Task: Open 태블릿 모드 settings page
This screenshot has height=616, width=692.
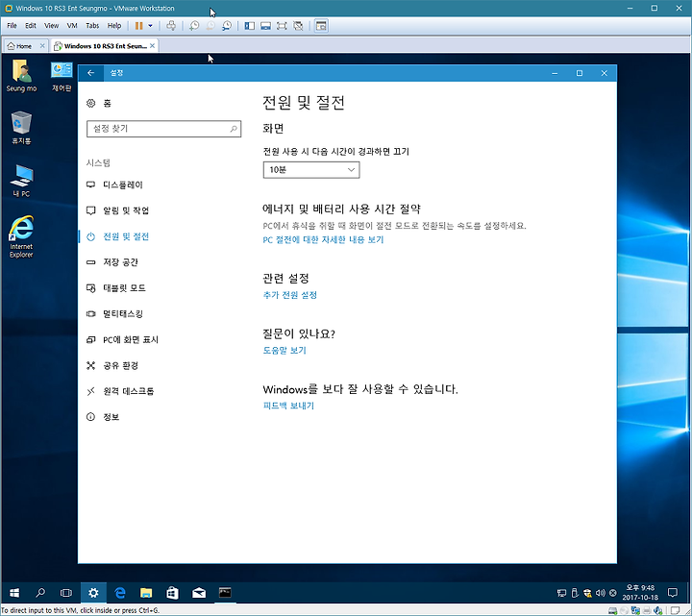Action: click(x=115, y=288)
